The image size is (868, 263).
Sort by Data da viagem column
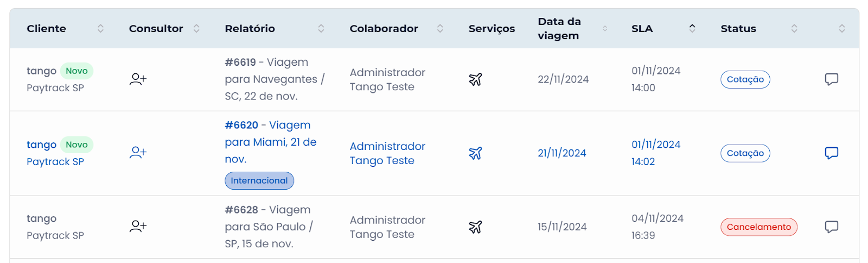tap(605, 28)
